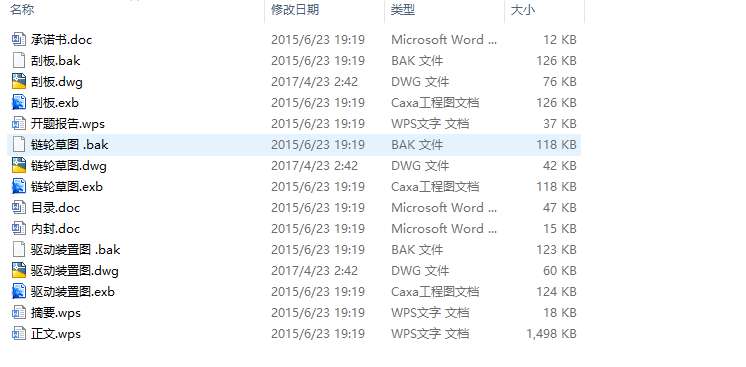746x367 pixels.
Task: Click the 124 KB size of 驱动装置图.exb
Action: pyautogui.click(x=557, y=291)
